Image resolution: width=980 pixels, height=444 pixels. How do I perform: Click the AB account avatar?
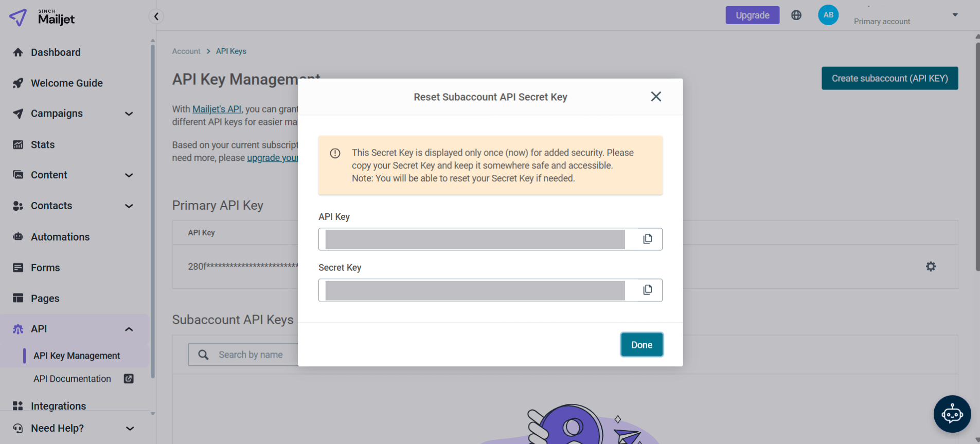(x=828, y=15)
